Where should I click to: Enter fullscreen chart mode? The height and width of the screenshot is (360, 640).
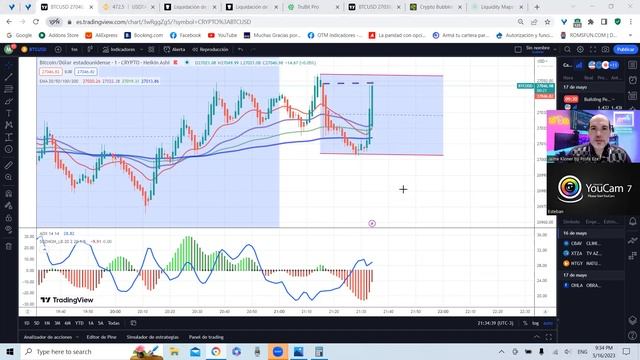[593, 49]
